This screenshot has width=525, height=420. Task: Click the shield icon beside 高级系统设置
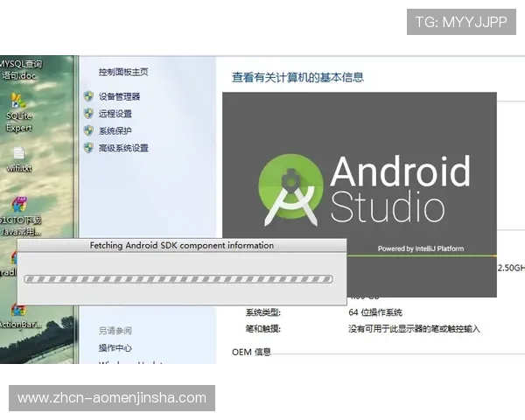88,148
